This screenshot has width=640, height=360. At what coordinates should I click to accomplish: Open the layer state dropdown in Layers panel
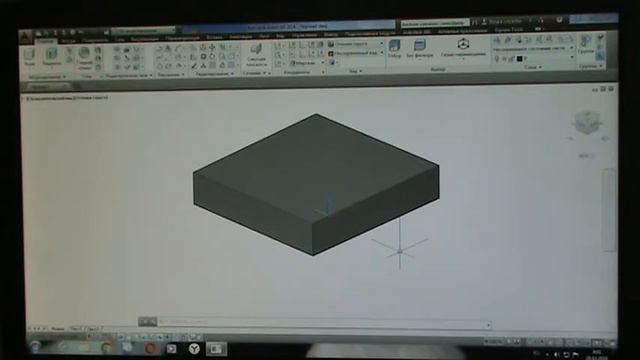click(533, 49)
